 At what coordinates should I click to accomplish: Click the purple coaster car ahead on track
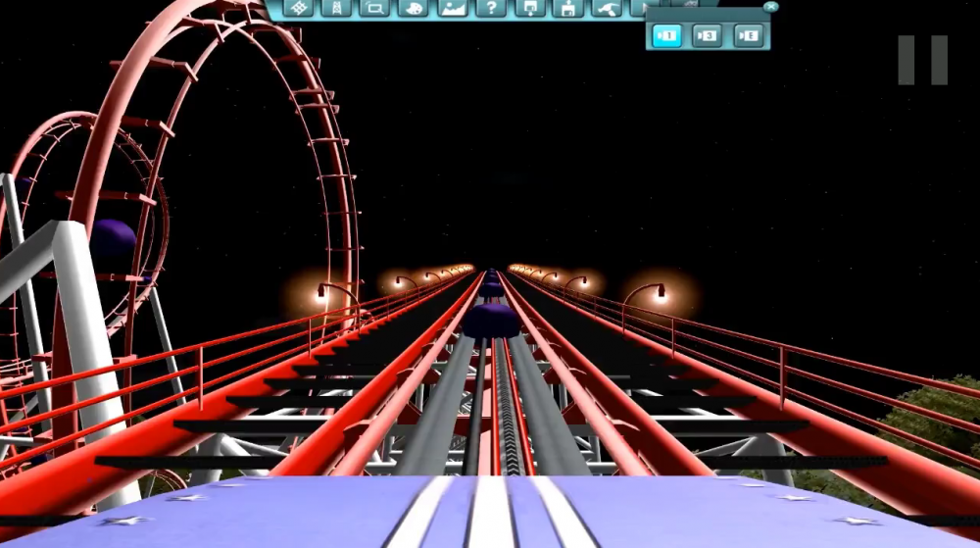point(491,320)
